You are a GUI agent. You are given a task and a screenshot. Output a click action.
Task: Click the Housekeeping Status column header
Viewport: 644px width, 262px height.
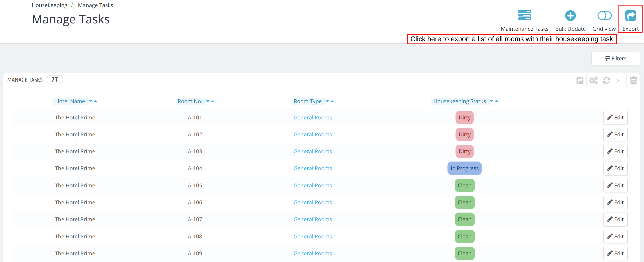pyautogui.click(x=460, y=101)
